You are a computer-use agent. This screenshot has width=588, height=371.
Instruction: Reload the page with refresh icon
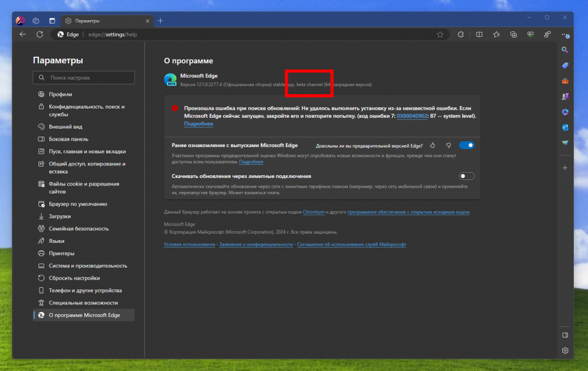40,34
